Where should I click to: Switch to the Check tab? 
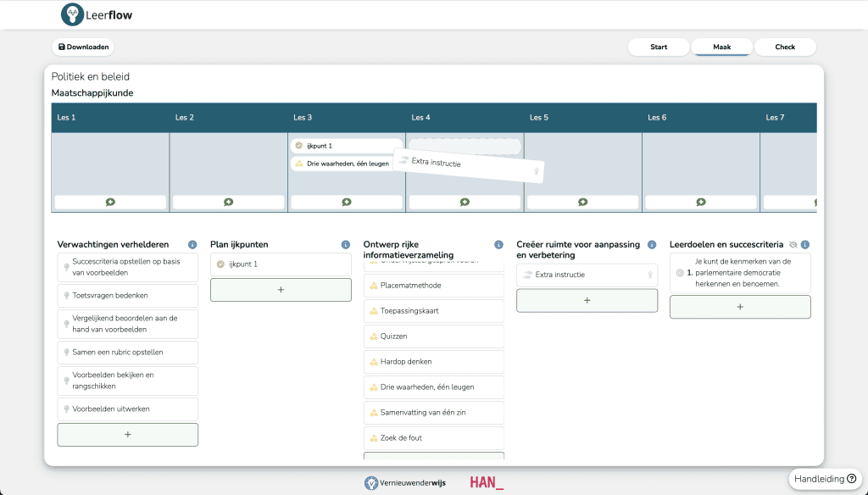[x=785, y=47]
